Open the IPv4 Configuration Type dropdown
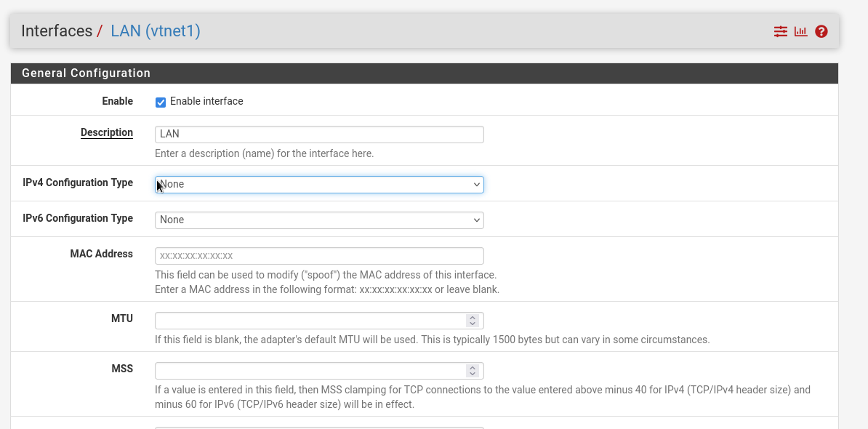 tap(318, 184)
